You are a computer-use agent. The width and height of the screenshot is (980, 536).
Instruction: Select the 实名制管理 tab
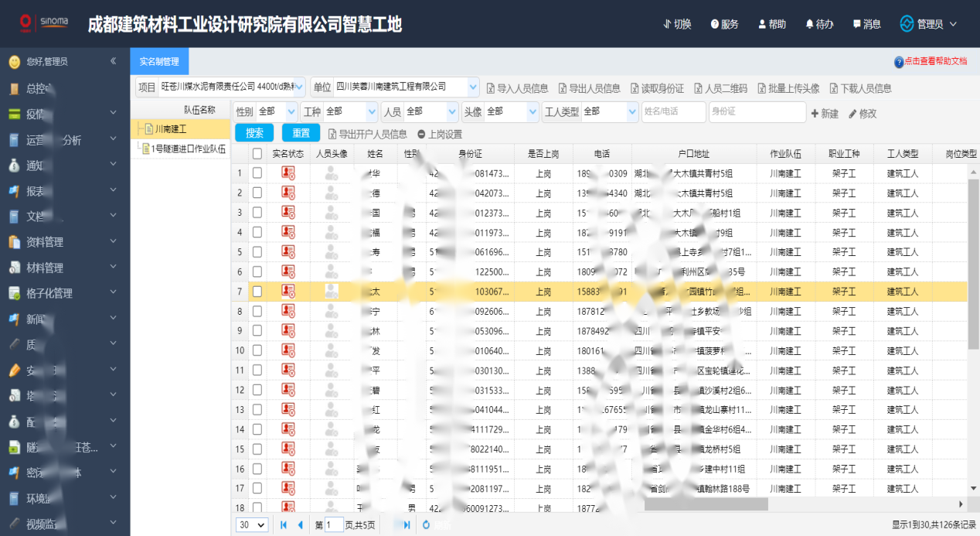159,62
